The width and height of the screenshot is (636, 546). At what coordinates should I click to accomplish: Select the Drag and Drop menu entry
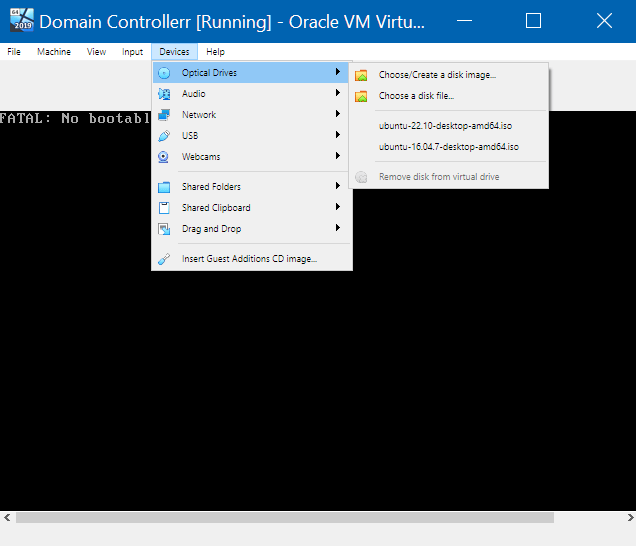coord(252,229)
